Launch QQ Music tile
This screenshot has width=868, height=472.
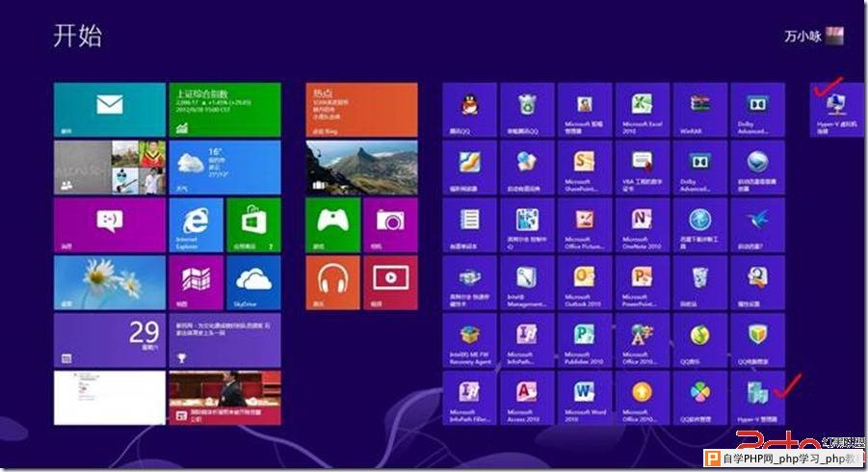(699, 340)
